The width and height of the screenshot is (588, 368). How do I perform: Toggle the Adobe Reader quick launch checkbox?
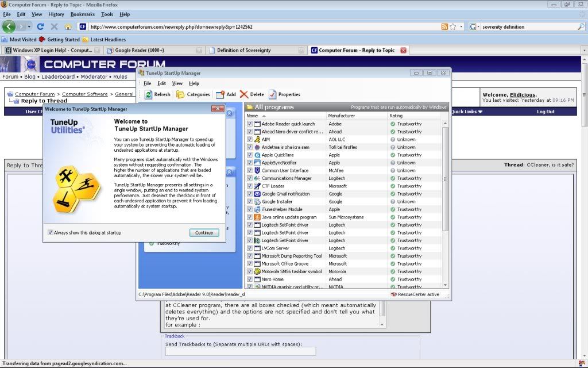(250, 124)
